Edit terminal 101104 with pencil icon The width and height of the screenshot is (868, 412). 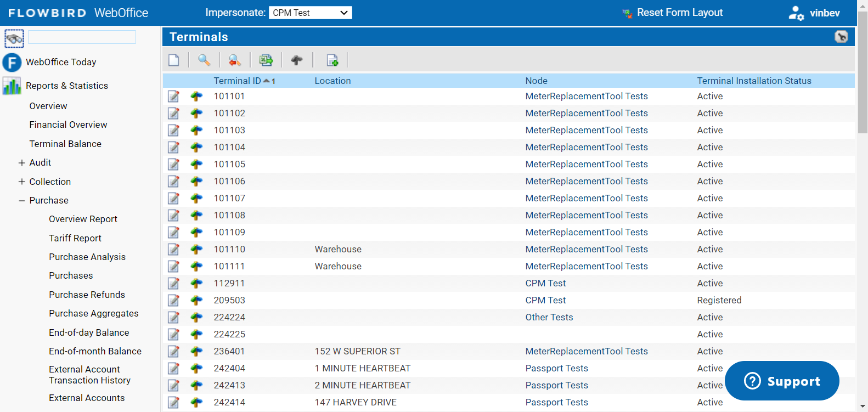tap(173, 148)
